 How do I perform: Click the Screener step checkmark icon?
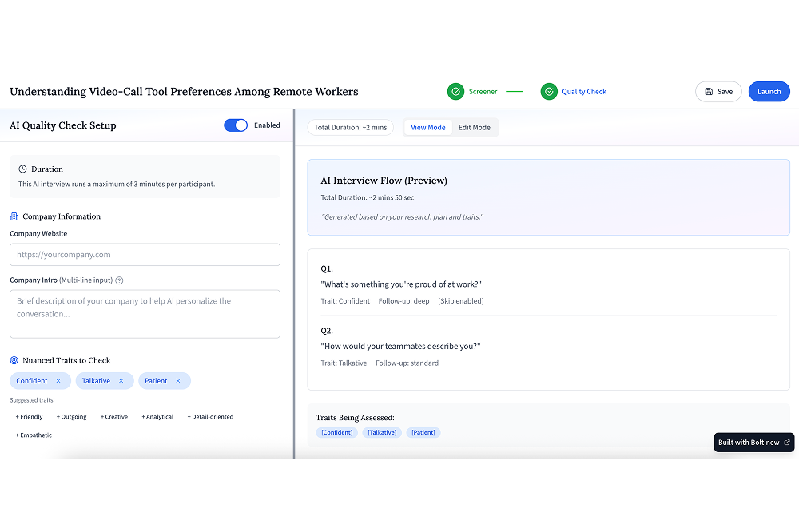455,92
